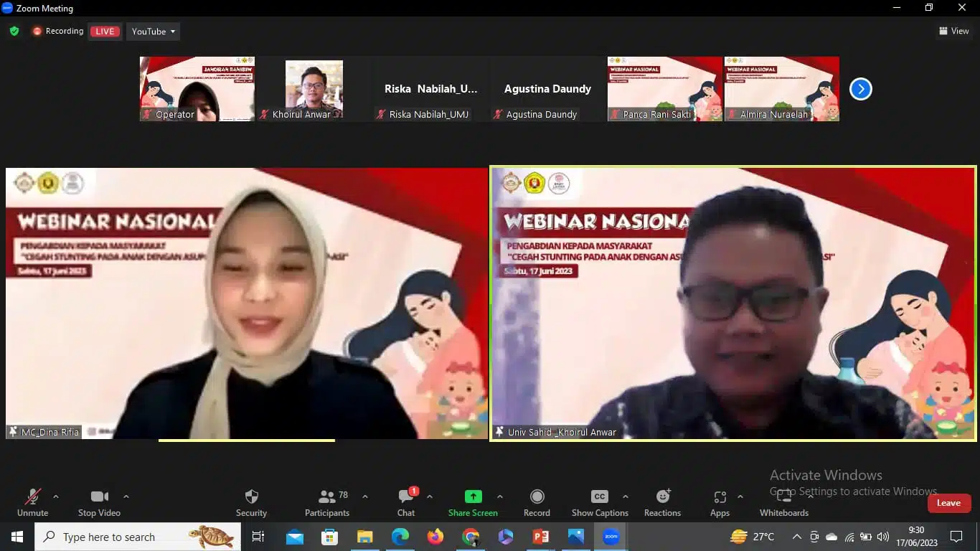Click the green encryption shield icon

click(14, 32)
